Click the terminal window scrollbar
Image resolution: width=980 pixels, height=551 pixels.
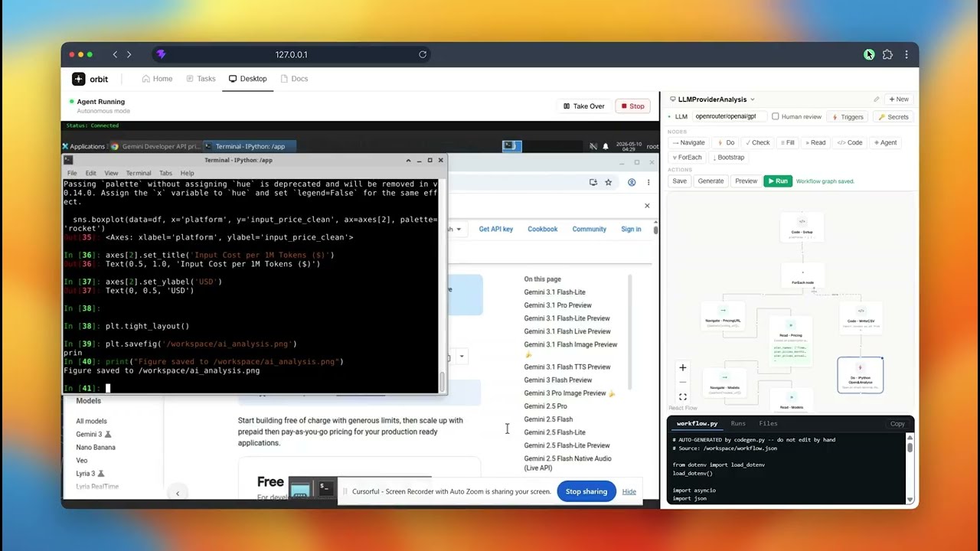(x=442, y=380)
